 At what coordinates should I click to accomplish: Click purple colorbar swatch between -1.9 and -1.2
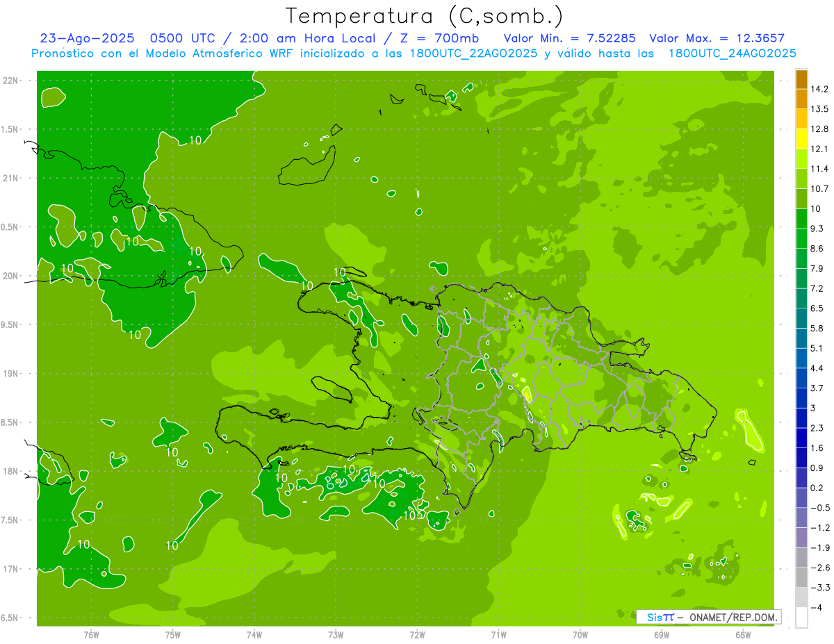click(801, 537)
